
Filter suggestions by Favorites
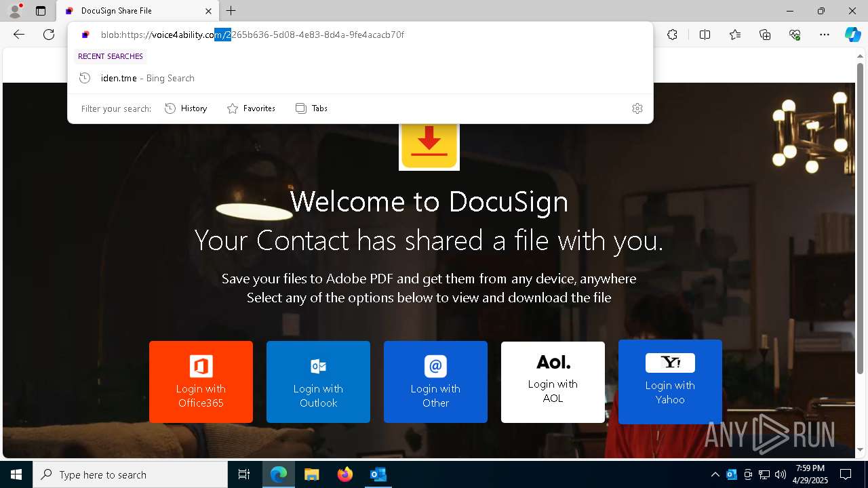251,108
